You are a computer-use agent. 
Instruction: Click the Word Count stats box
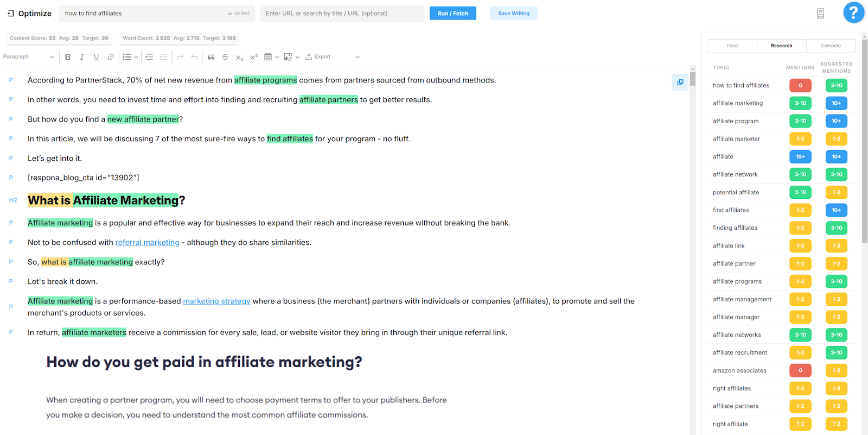click(179, 38)
